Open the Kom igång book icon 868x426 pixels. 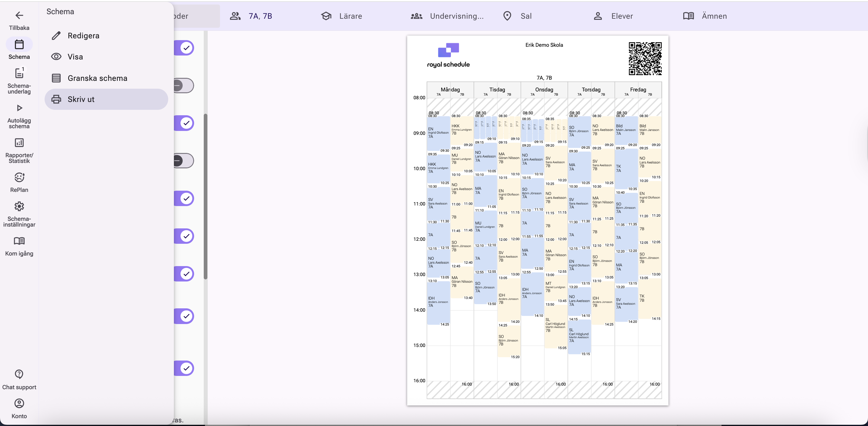pos(19,241)
